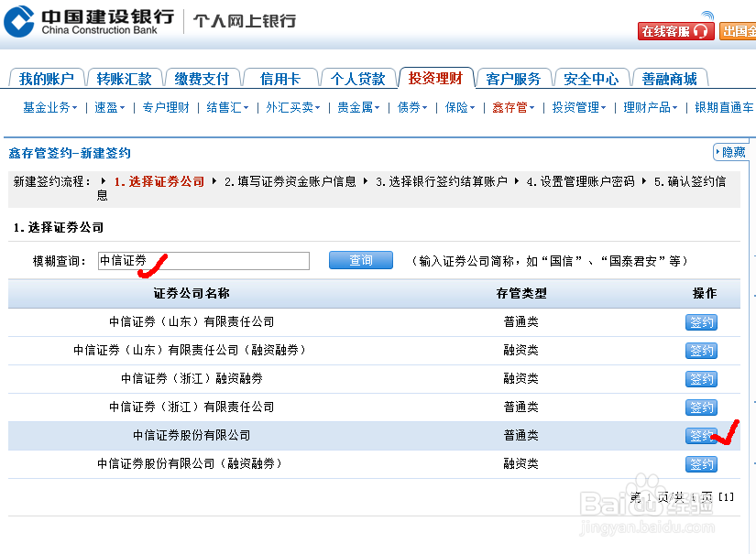Screen dimensions: 756x554
Task: Click 签约 for 中信证券（浙江）有限责任公司
Action: click(702, 407)
